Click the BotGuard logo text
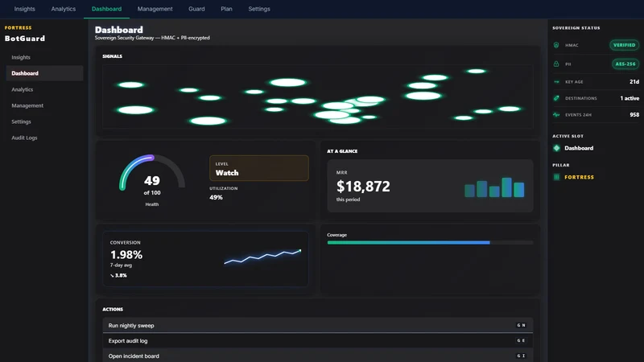This screenshot has width=644, height=362. coord(25,39)
